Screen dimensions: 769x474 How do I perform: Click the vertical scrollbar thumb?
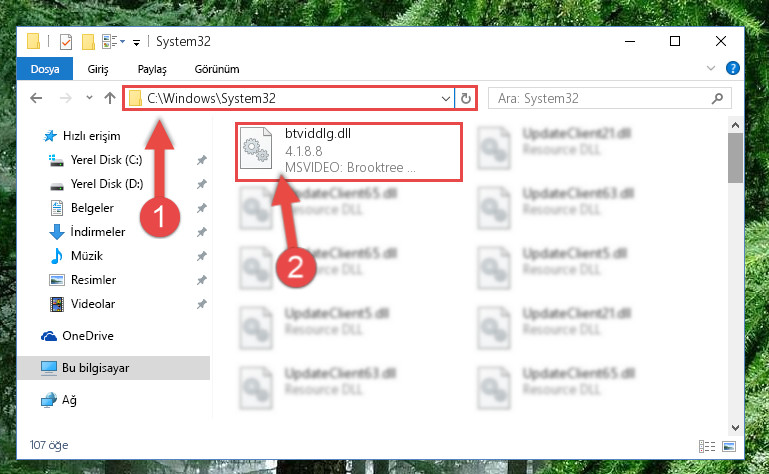735,158
